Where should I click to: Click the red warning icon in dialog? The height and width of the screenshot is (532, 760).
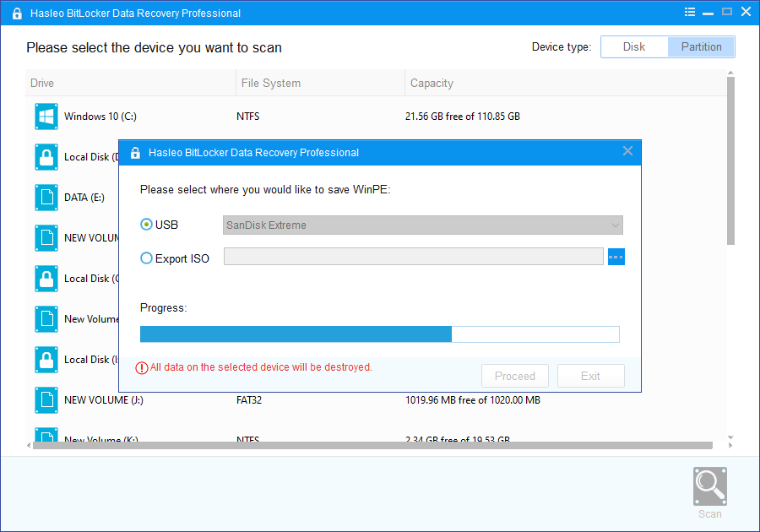pos(142,368)
